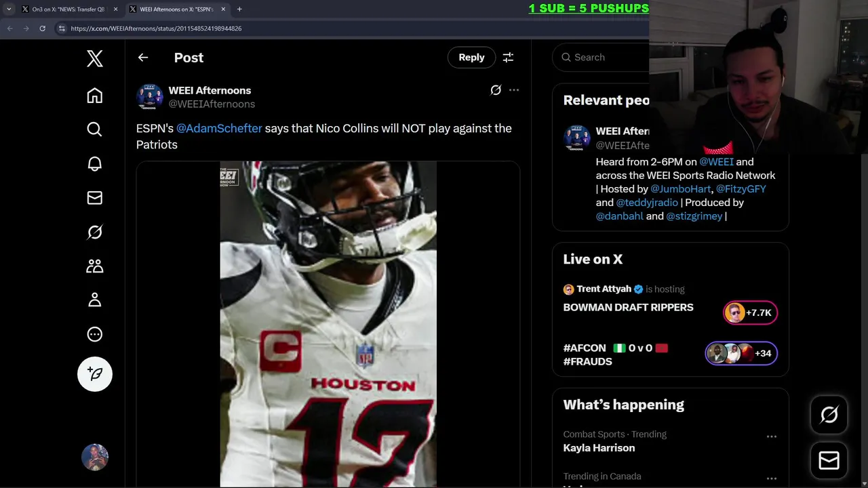Open @WEEIAfternoons handle on post
The height and width of the screenshot is (488, 868).
click(x=212, y=104)
